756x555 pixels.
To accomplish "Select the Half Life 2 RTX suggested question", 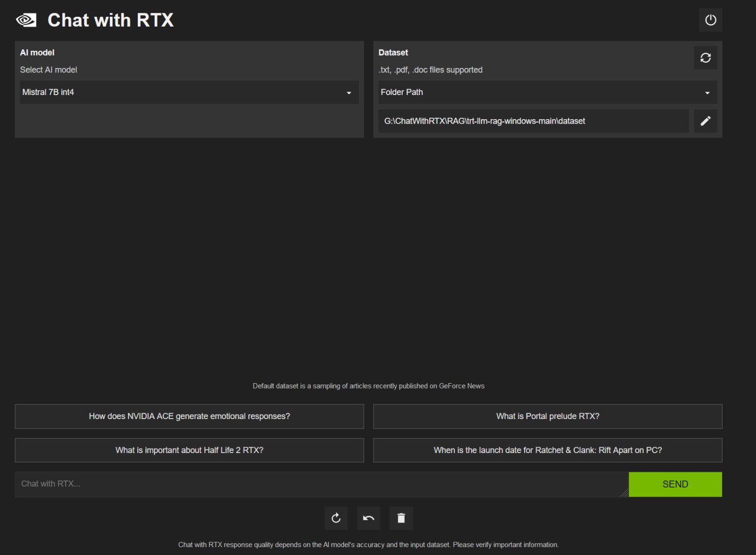I will click(189, 450).
